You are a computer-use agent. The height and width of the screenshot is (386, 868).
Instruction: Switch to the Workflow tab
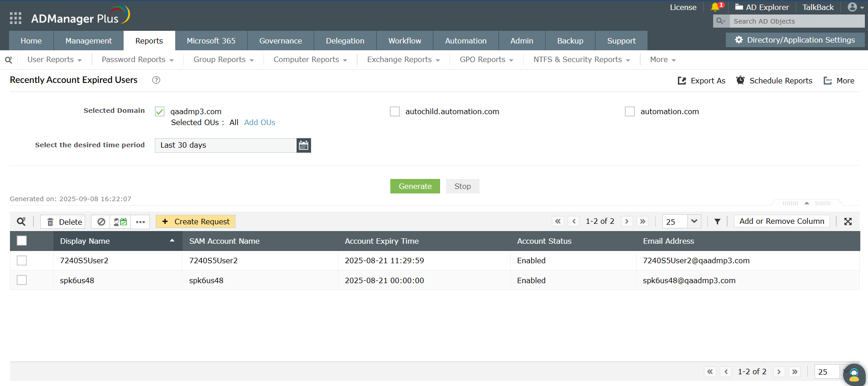point(405,41)
